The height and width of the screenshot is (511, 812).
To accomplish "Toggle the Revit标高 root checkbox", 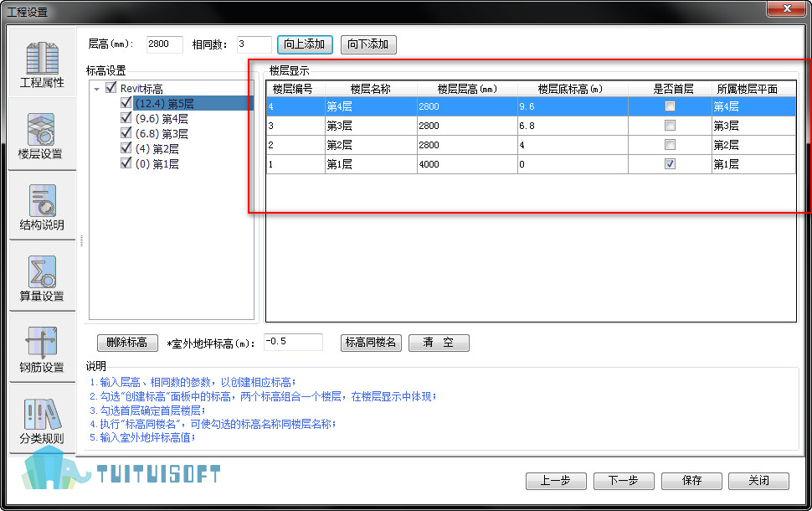I will (111, 88).
